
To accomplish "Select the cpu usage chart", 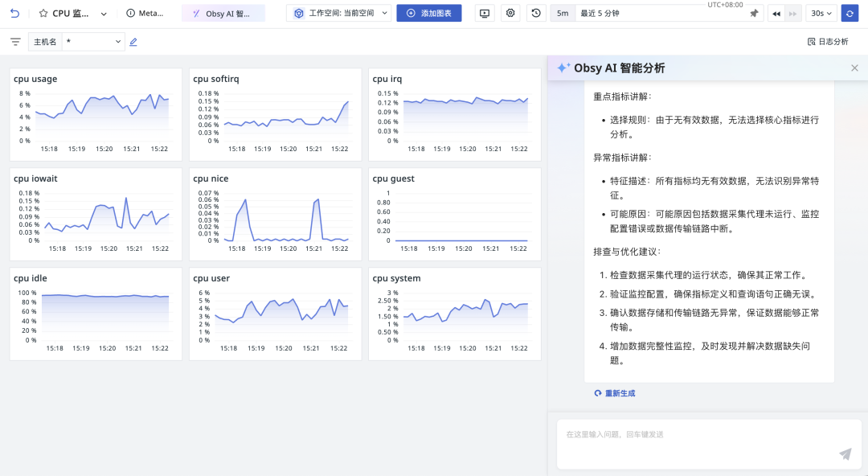I will 96,115.
